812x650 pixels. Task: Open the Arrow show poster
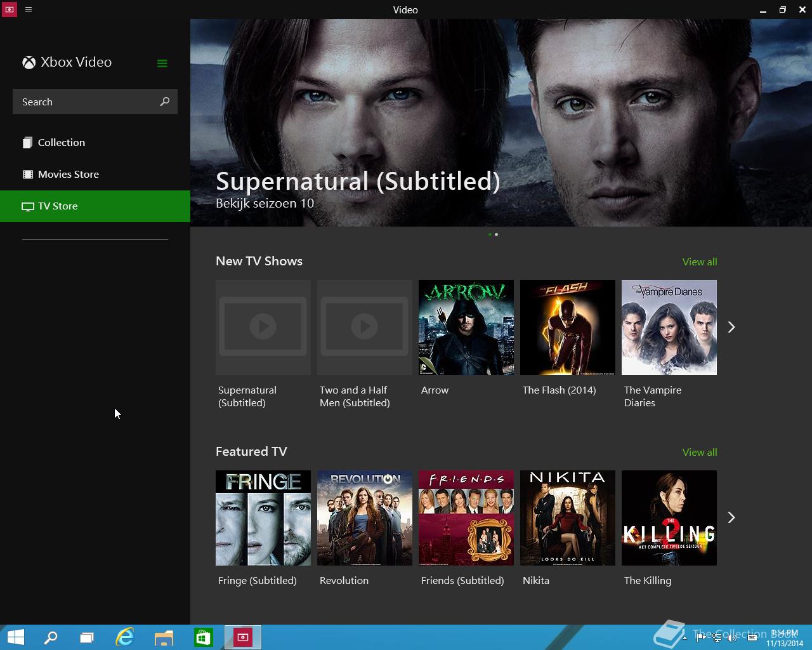coord(466,328)
